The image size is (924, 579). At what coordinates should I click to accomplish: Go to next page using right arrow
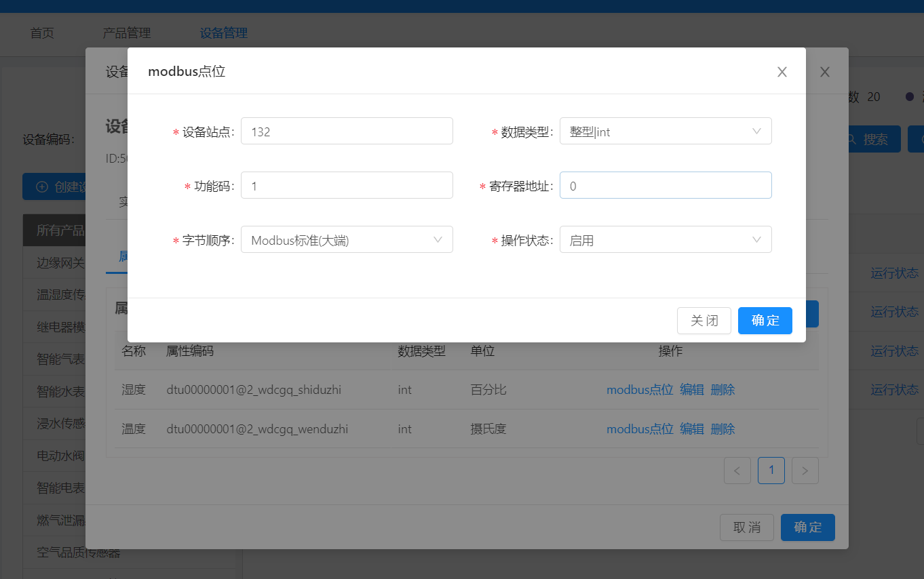click(x=805, y=471)
